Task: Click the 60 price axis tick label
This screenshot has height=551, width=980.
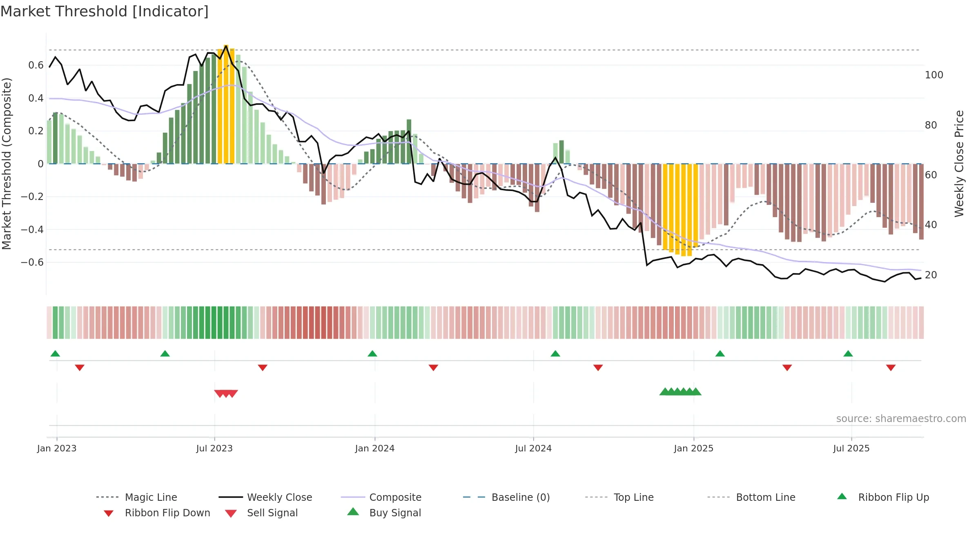Action: 931,175
